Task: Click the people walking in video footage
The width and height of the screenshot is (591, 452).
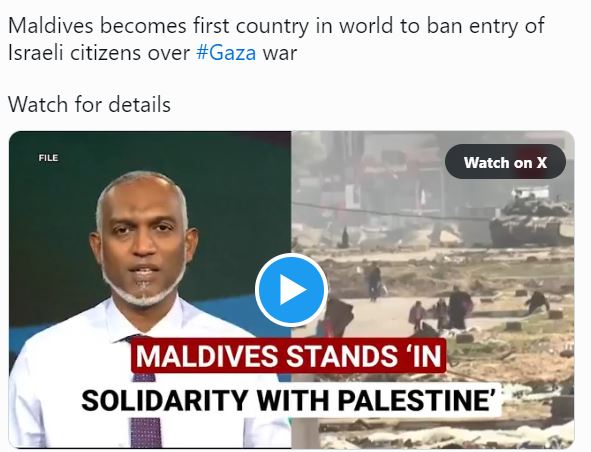Action: click(x=439, y=302)
